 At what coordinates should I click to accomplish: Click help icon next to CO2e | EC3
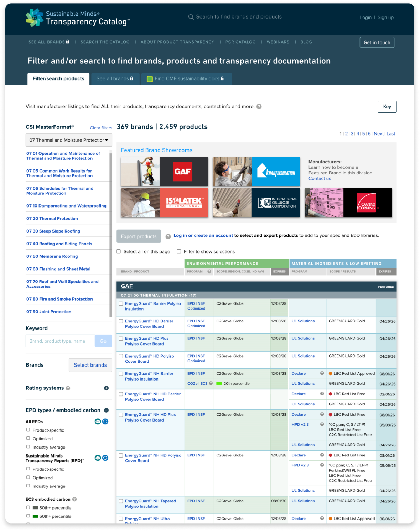pyautogui.click(x=211, y=383)
